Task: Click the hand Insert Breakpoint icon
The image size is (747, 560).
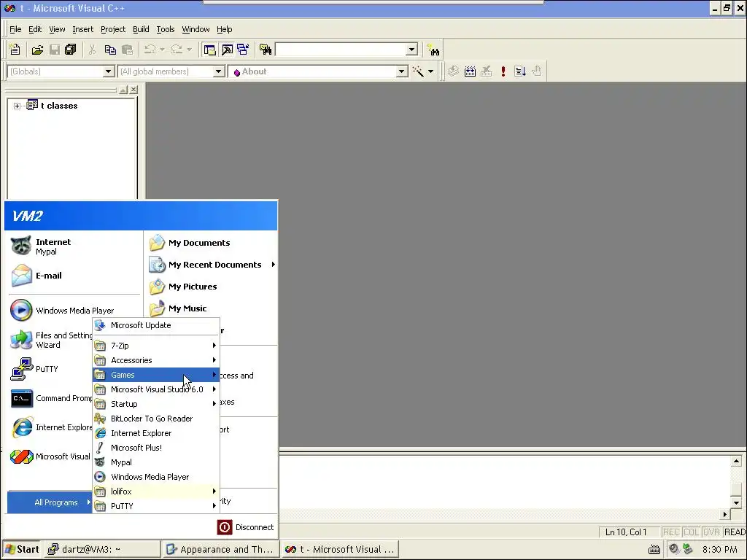Action: 537,71
